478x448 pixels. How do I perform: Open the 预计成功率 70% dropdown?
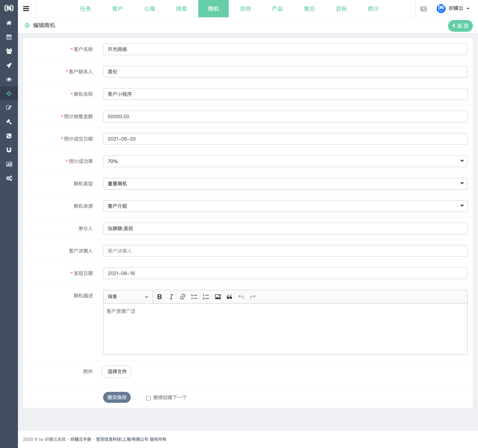285,161
